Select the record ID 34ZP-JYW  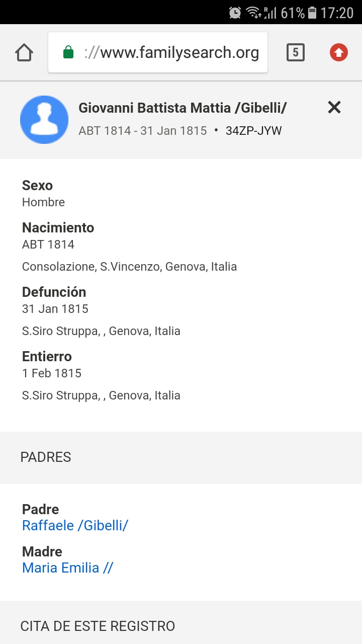pyautogui.click(x=254, y=131)
